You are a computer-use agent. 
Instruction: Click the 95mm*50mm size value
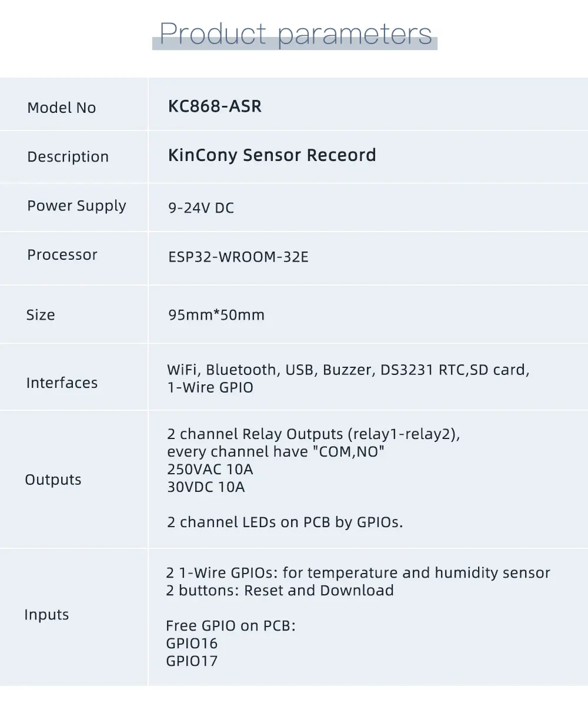click(216, 315)
